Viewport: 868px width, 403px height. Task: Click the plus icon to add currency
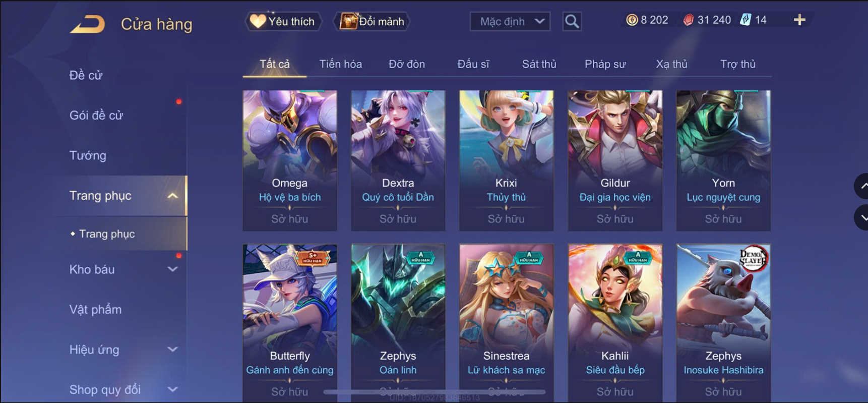pyautogui.click(x=799, y=20)
